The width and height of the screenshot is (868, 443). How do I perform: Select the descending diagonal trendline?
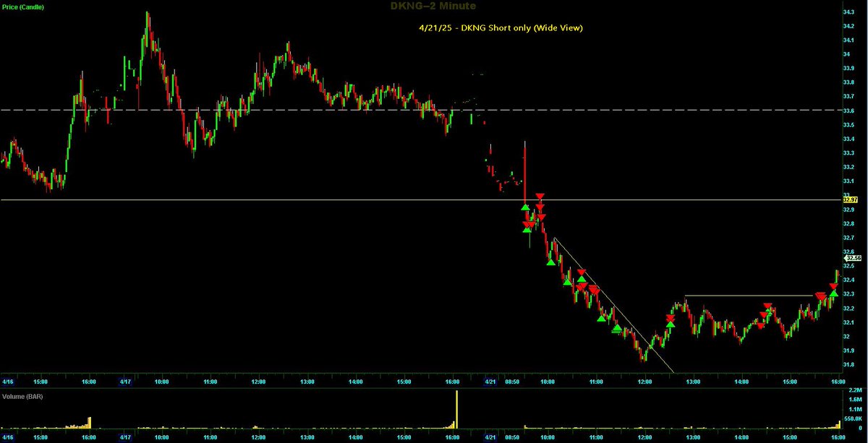pos(613,305)
